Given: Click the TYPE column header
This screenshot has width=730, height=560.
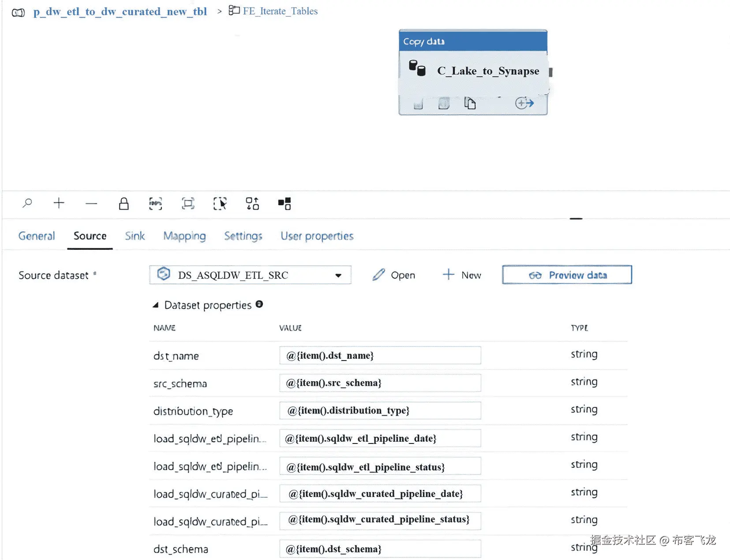Looking at the screenshot, I should pyautogui.click(x=579, y=328).
